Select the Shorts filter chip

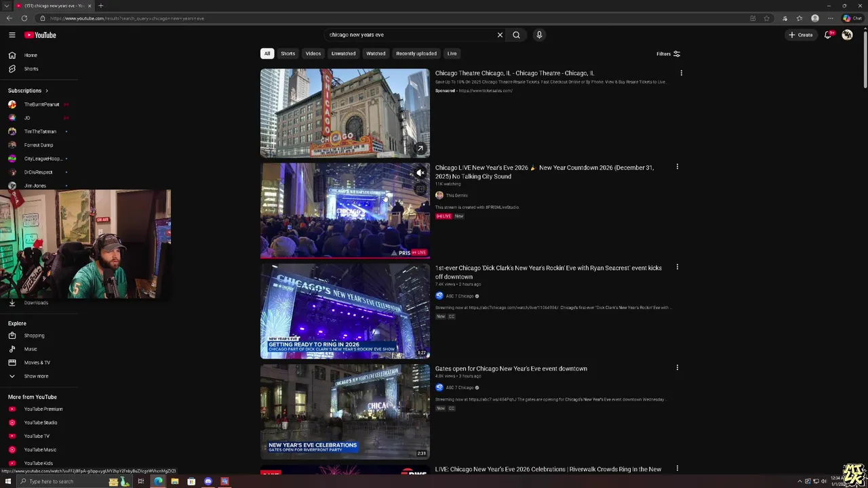pyautogui.click(x=288, y=54)
